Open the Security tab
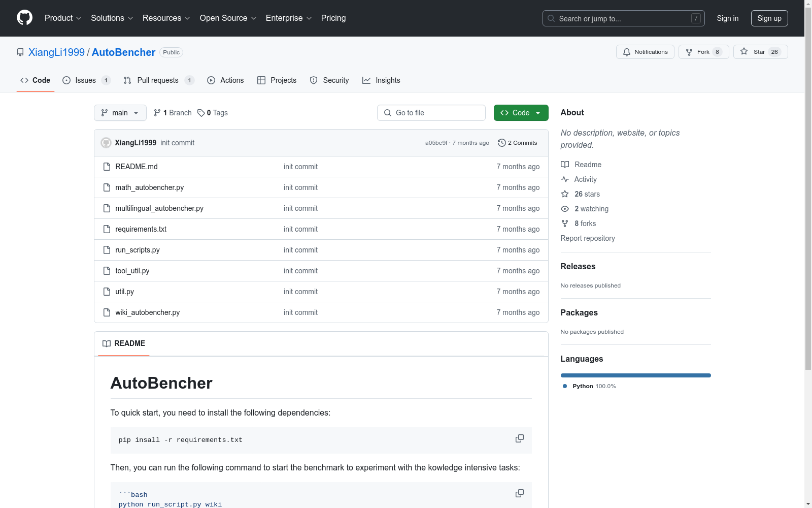Image resolution: width=812 pixels, height=508 pixels. pyautogui.click(x=329, y=80)
